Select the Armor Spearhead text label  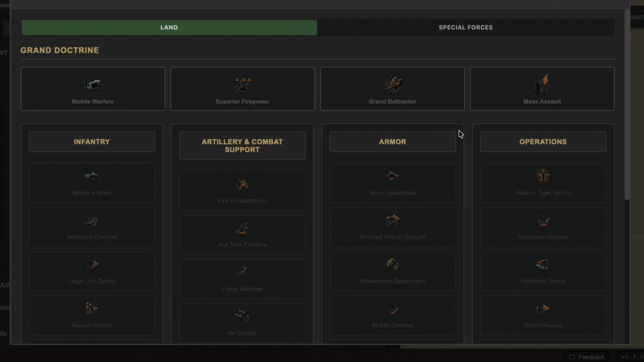tap(392, 193)
